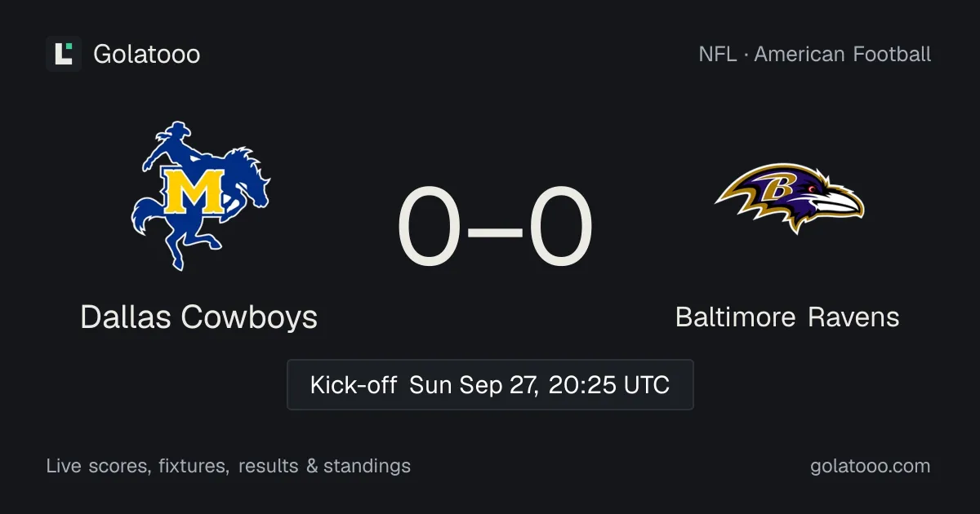Image resolution: width=980 pixels, height=514 pixels.
Task: Select the NFL league label
Action: click(716, 55)
